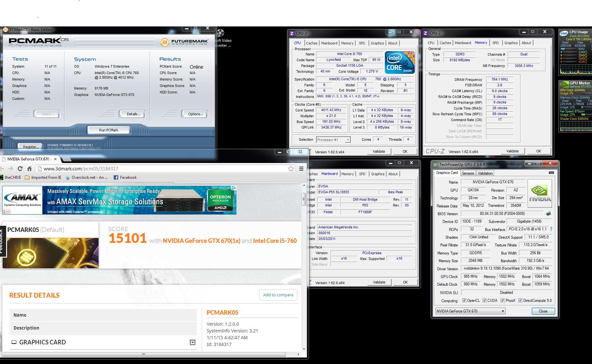The width and height of the screenshot is (592, 364).
Task: Toggle the OpenCL checkbox in GPU-Z
Action: point(464,301)
